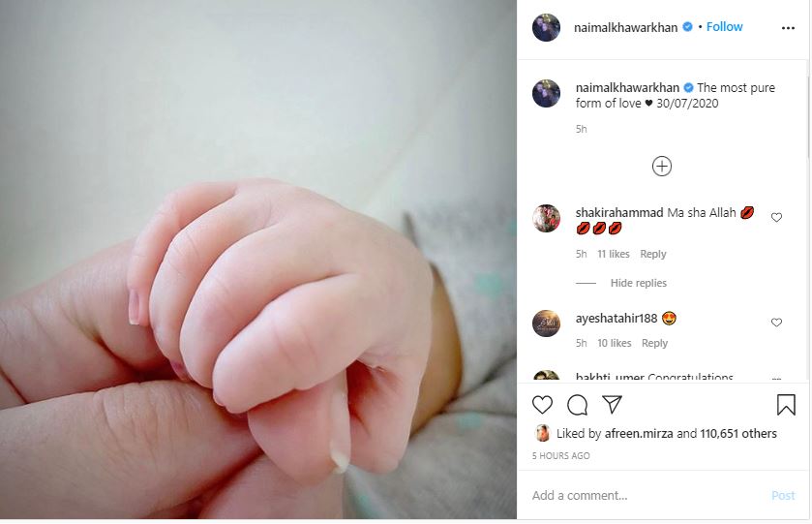Like shakirahammad's comment heart

tap(776, 217)
